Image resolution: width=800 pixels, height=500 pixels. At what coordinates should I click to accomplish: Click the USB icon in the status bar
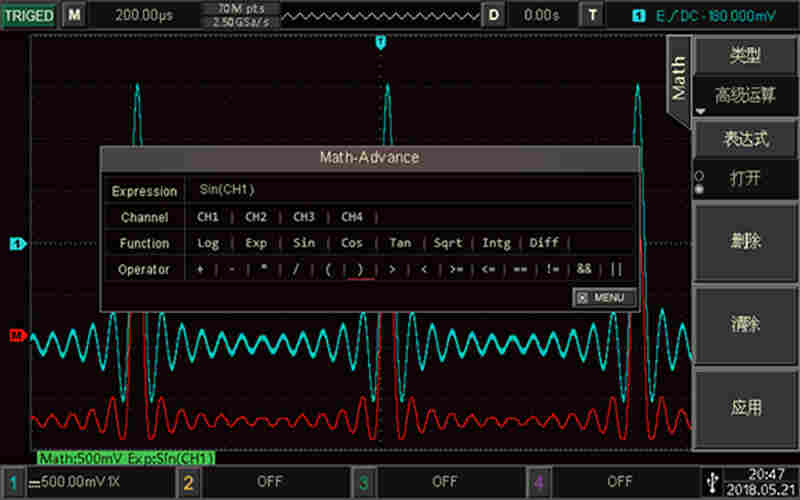(711, 480)
